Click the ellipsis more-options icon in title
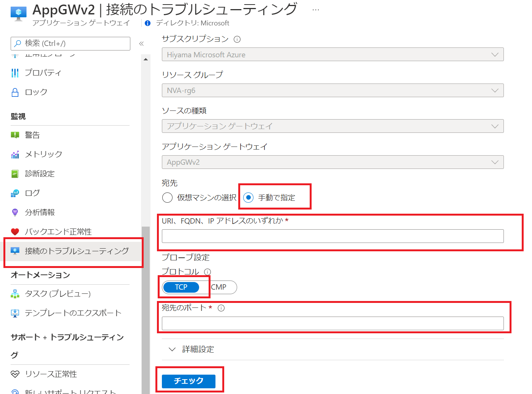Screen dimensions: 532x394 (316, 10)
